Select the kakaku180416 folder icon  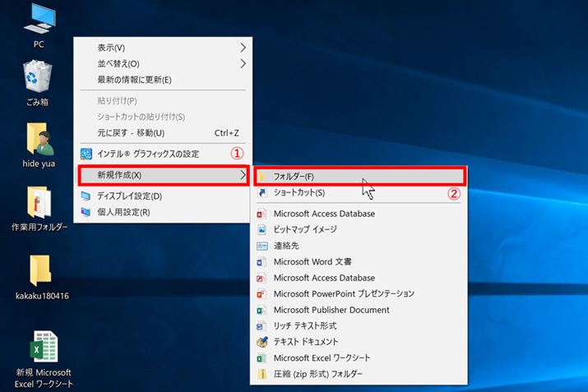click(39, 270)
